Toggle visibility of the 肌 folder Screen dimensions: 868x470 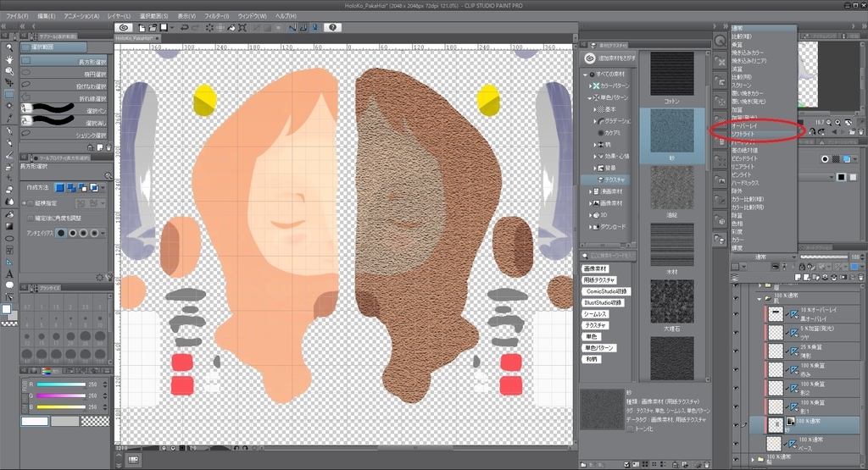[x=736, y=299]
